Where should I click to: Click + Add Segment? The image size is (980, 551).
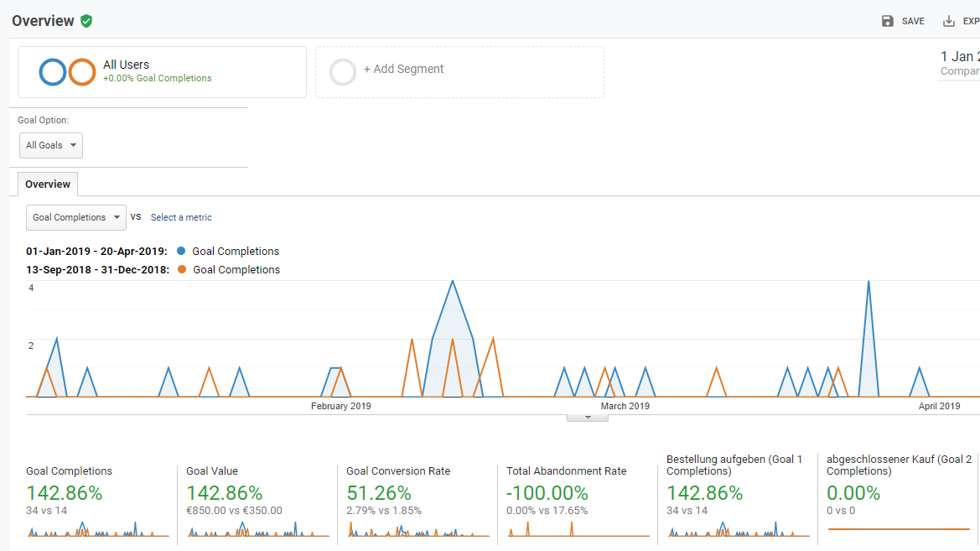[404, 69]
